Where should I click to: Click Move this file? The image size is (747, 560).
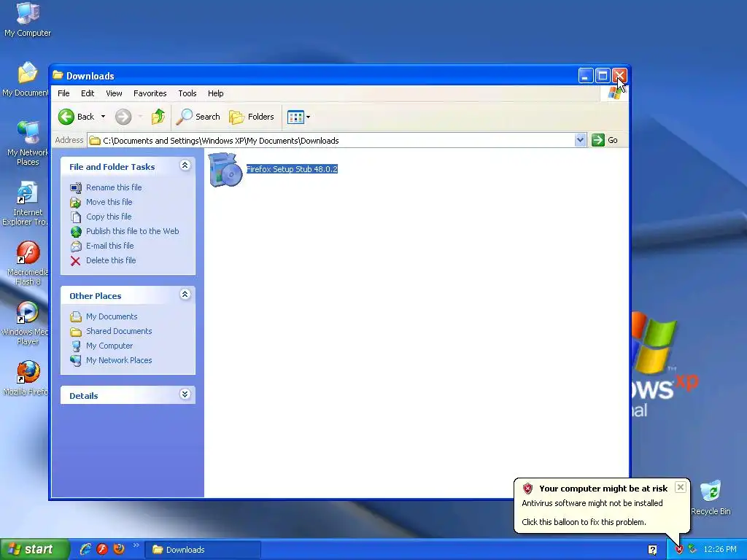click(x=109, y=202)
